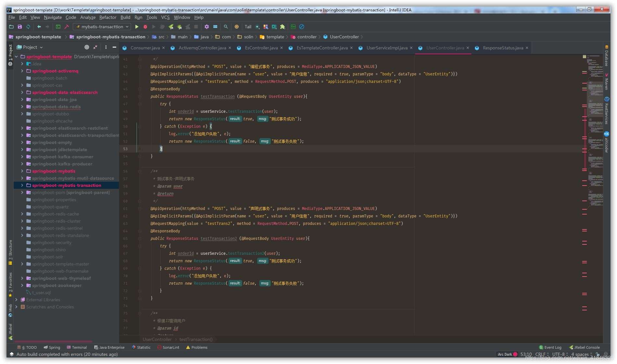
Task: Expand the springboot-mybatis folder
Action: click(x=22, y=171)
